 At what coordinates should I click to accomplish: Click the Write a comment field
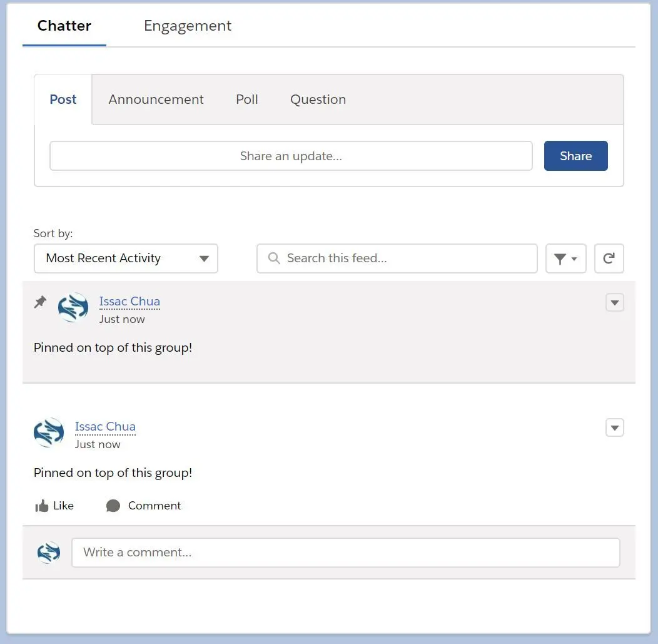(346, 553)
